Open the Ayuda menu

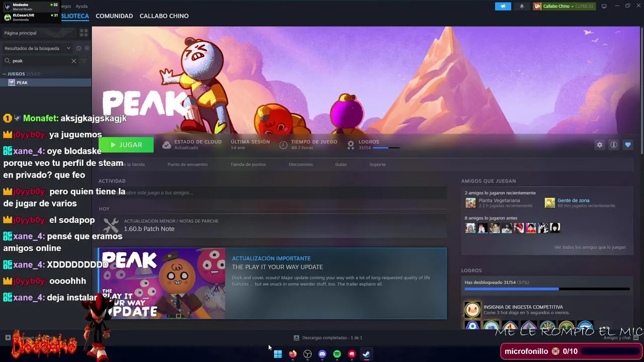pos(82,6)
